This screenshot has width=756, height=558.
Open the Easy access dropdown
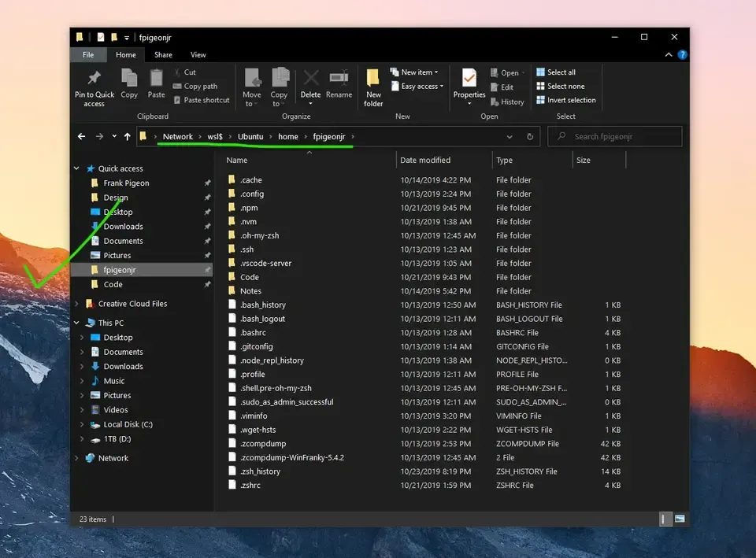pyautogui.click(x=421, y=87)
